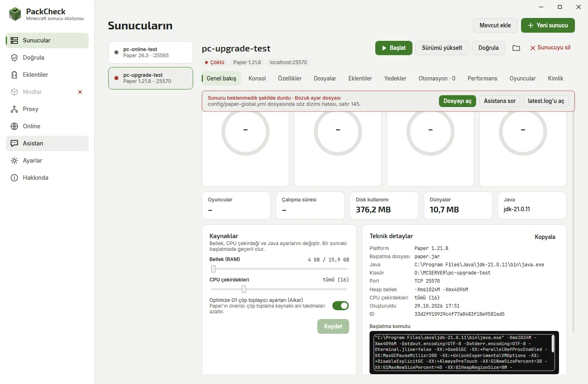Open the Proxy network icon
This screenshot has width=588, height=384.
click(x=14, y=109)
